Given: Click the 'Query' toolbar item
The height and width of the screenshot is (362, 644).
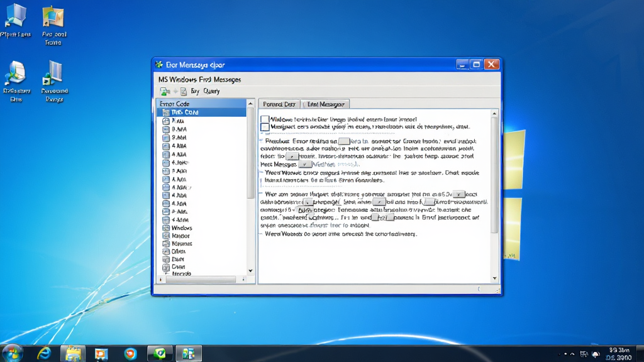Looking at the screenshot, I should (211, 91).
